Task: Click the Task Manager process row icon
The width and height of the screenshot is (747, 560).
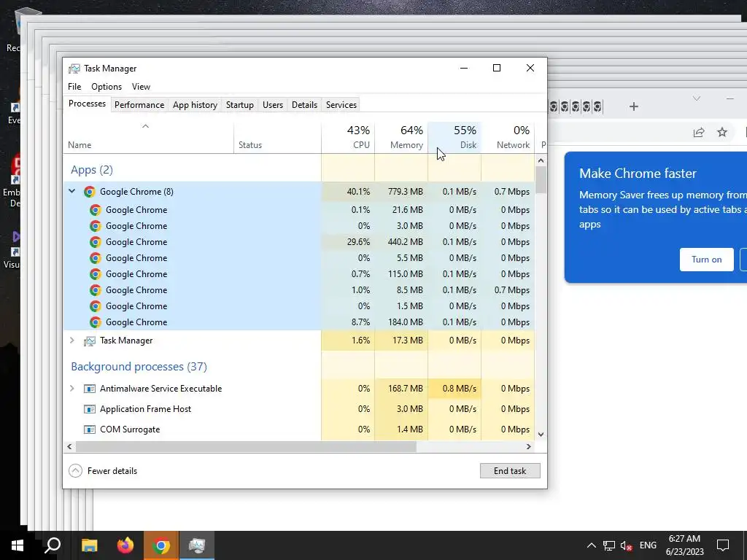Action: coord(89,341)
